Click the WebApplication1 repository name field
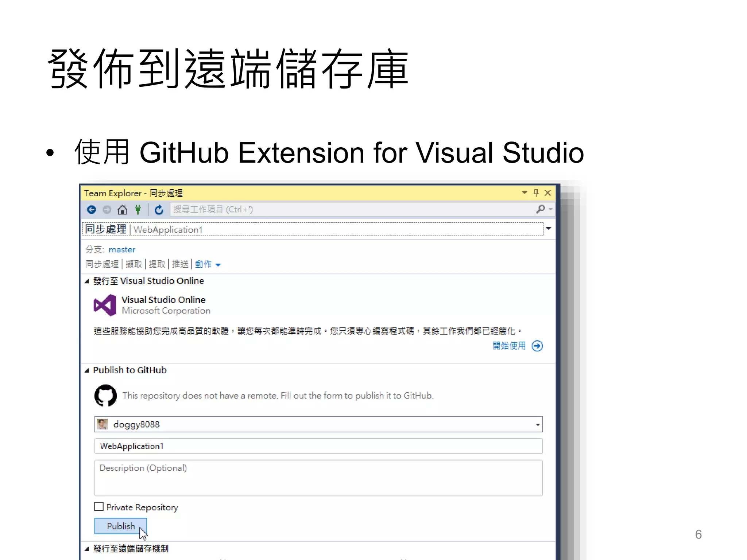This screenshot has width=747, height=560. (318, 446)
